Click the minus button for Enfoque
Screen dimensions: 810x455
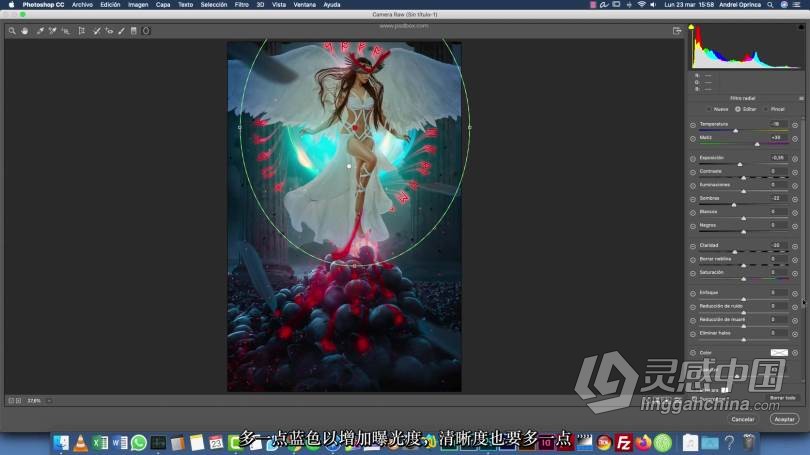coord(693,293)
